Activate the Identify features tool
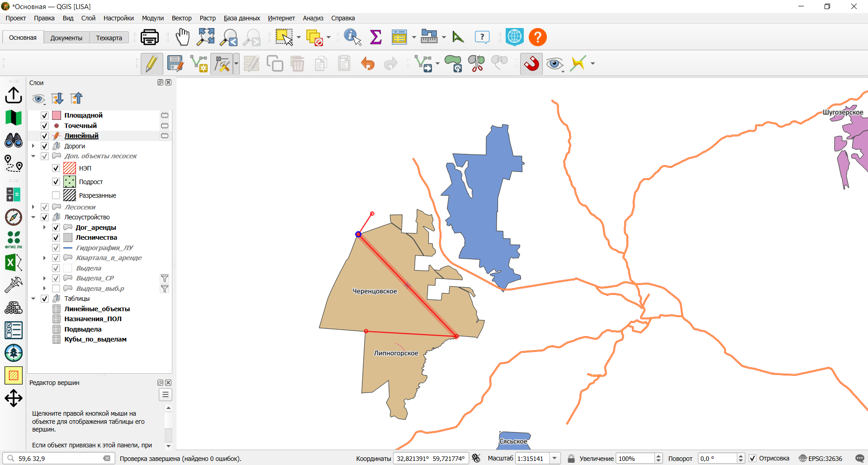Viewport: 868px width, 465px height. pos(353,37)
